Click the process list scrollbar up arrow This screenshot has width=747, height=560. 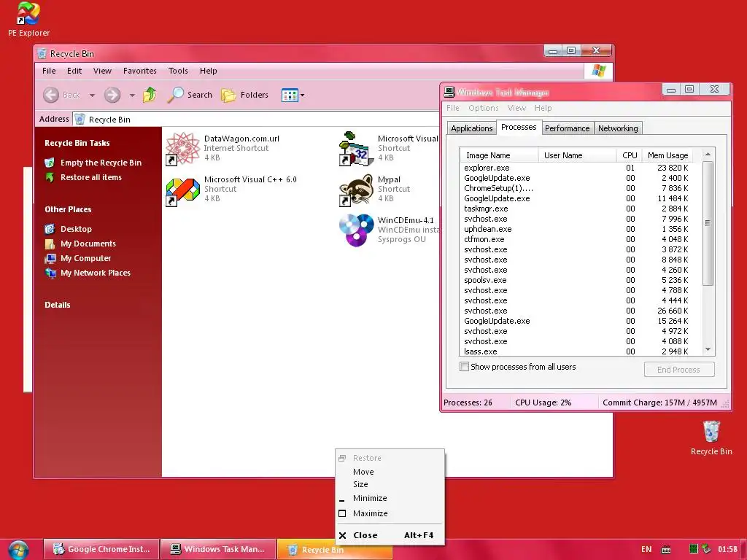coord(708,155)
